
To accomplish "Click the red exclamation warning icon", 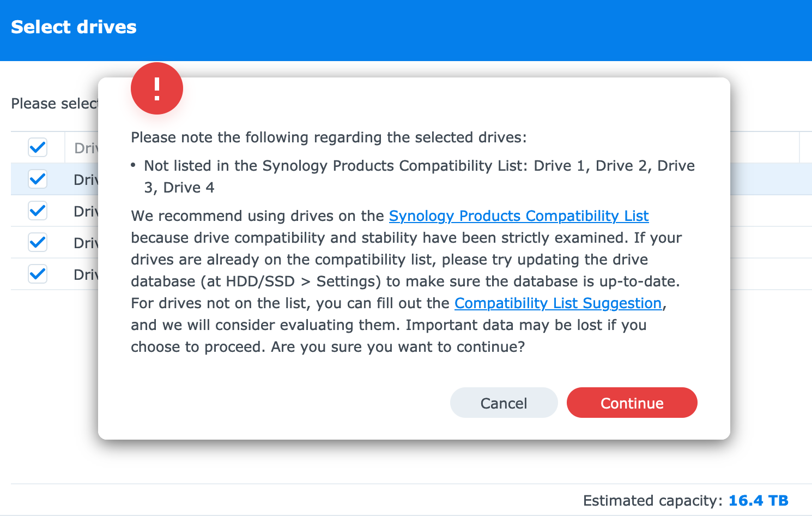I will 157,88.
